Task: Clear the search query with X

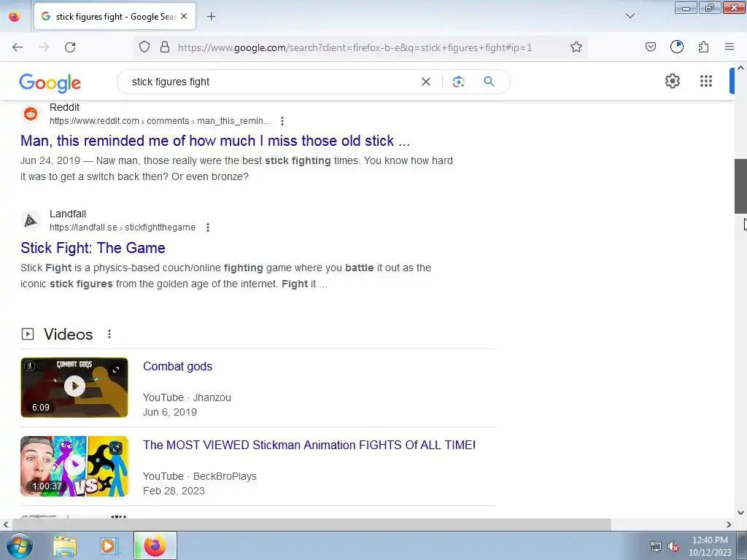Action: point(426,82)
